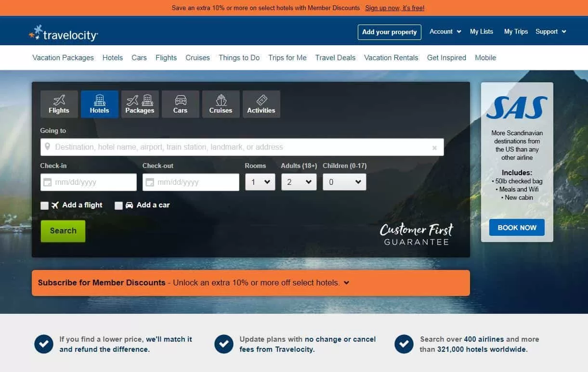Open Vacation Rentals in navigation bar
Viewport: 588px width, 372px height.
(x=391, y=57)
